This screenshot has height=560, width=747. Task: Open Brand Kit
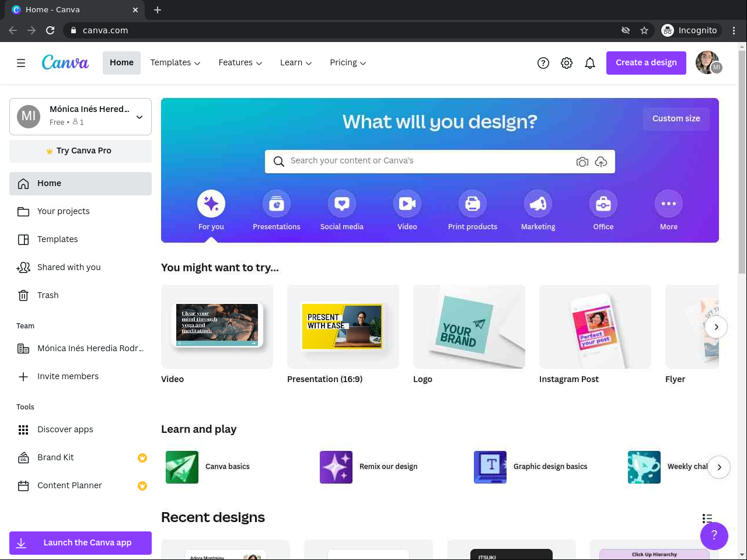(81, 458)
